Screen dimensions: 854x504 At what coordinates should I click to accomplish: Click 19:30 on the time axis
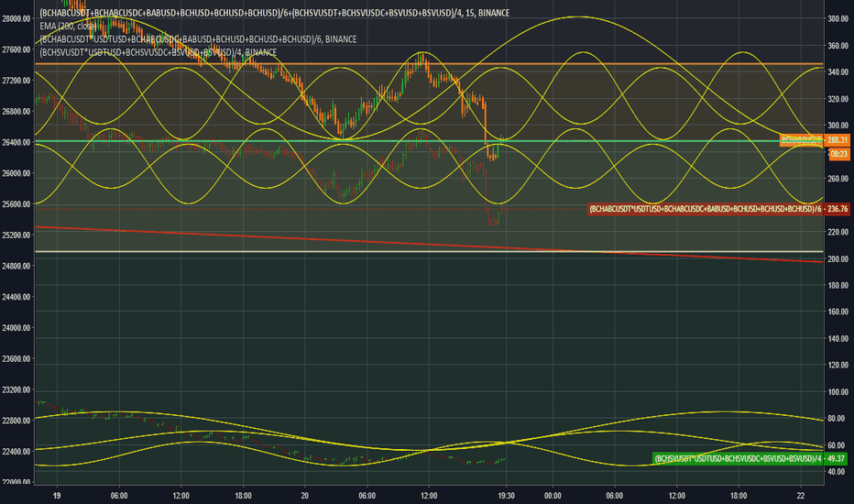[506, 496]
